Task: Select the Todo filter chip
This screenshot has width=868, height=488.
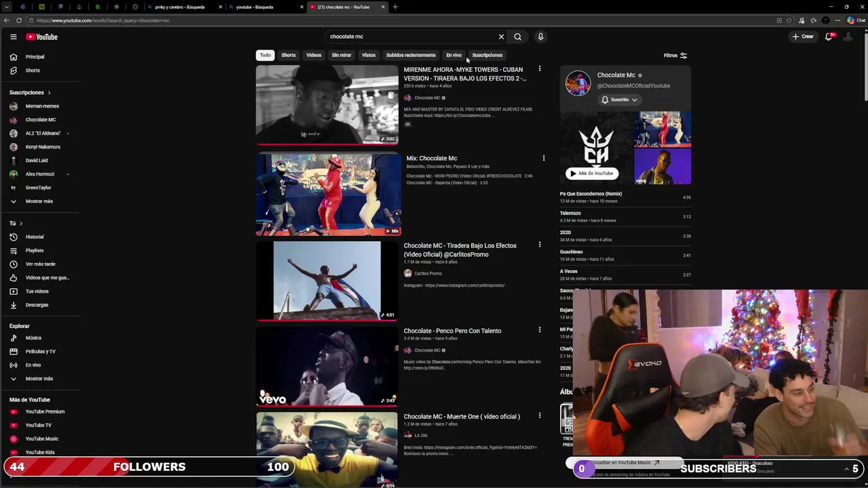Action: 265,55
